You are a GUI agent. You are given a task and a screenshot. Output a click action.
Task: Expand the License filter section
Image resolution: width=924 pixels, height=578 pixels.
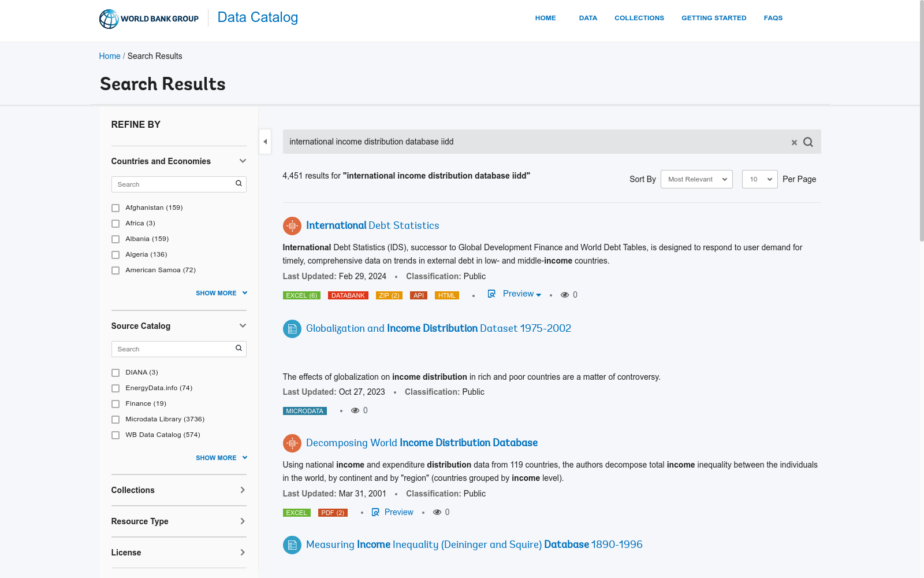pyautogui.click(x=243, y=553)
